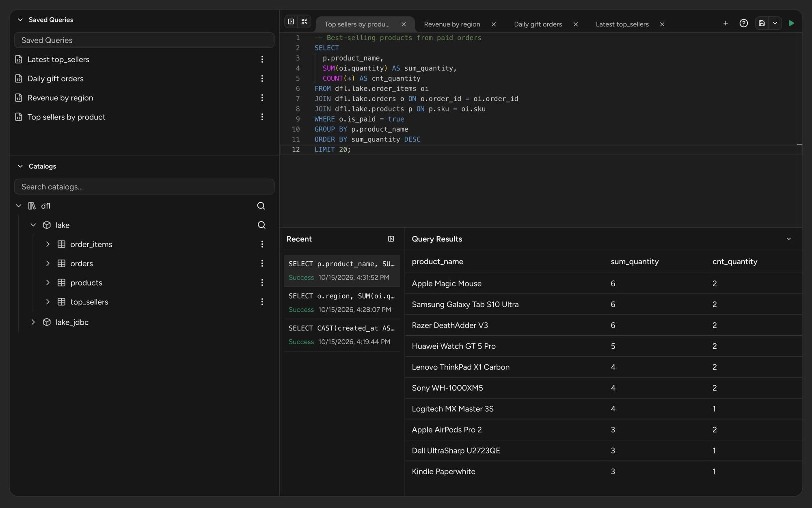
Task: Click the editor minimap scroll indicator
Action: click(x=799, y=144)
